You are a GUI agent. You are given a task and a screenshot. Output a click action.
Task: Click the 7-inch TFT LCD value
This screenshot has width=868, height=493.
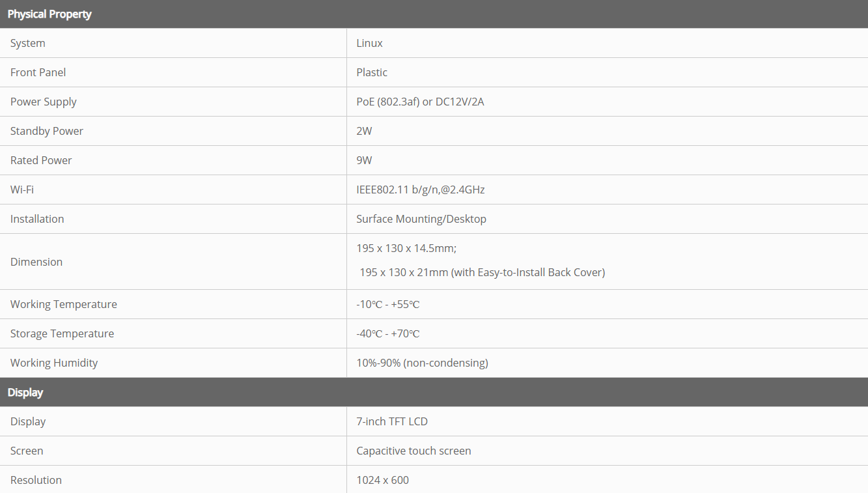[x=392, y=421]
